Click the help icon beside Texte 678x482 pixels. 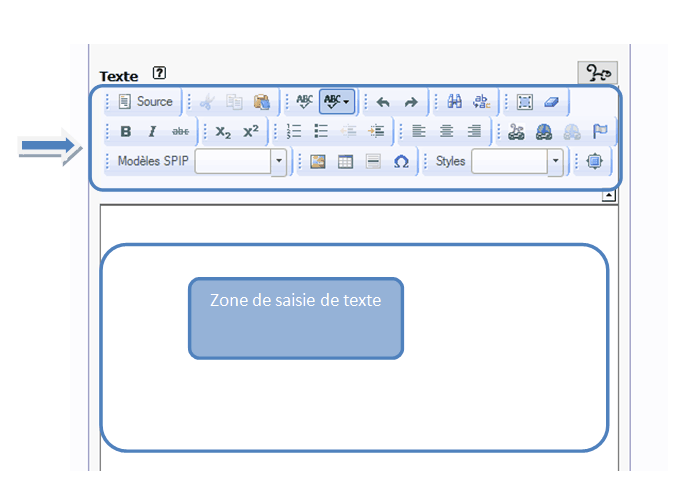(159, 73)
